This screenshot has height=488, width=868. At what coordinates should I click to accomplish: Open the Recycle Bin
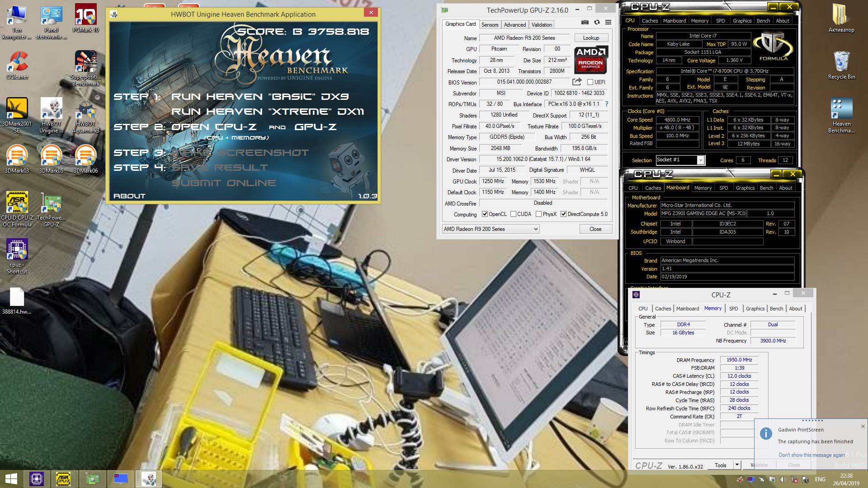pyautogui.click(x=841, y=66)
